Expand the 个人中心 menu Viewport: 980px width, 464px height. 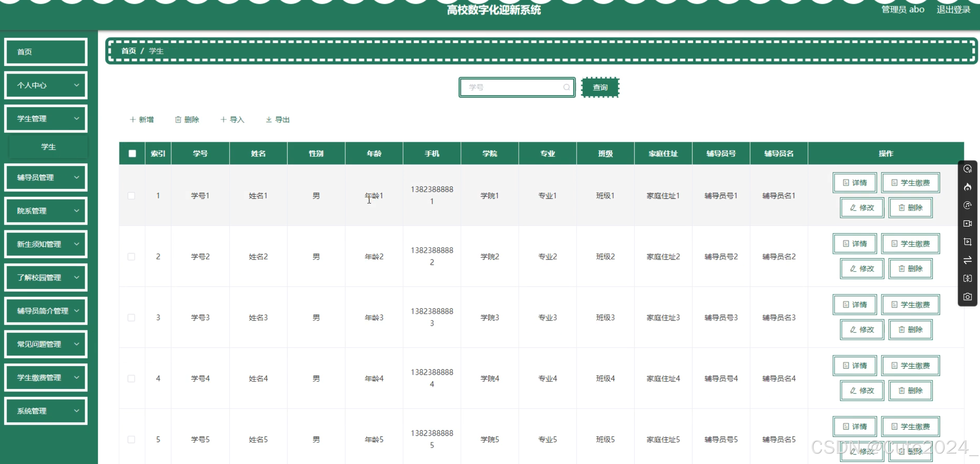coord(46,85)
